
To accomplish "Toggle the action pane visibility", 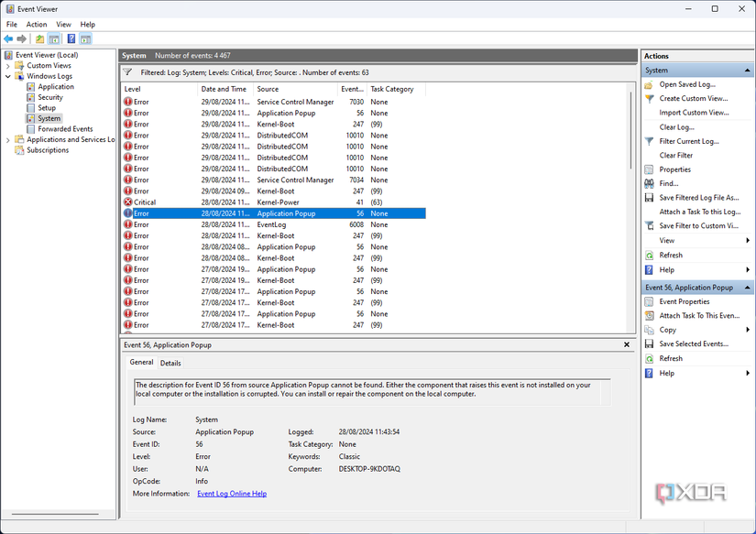I will click(84, 38).
